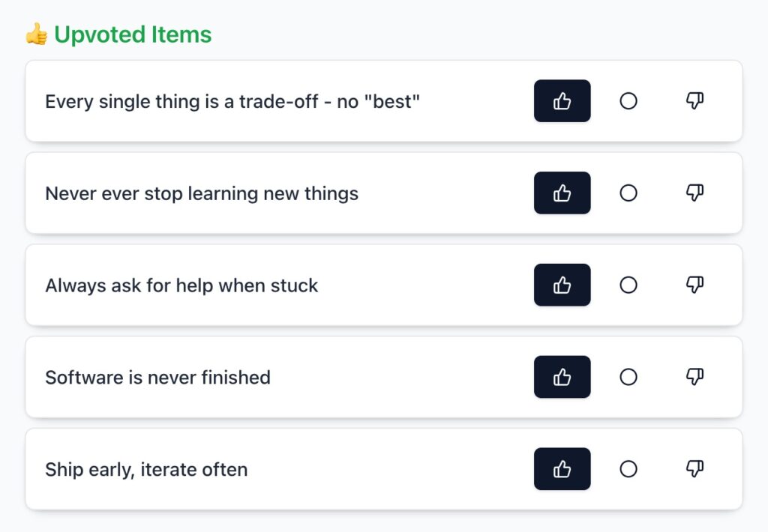The height and width of the screenshot is (532, 768).
Task: Downvote 'Ship early, iterate often'
Action: pyautogui.click(x=694, y=469)
